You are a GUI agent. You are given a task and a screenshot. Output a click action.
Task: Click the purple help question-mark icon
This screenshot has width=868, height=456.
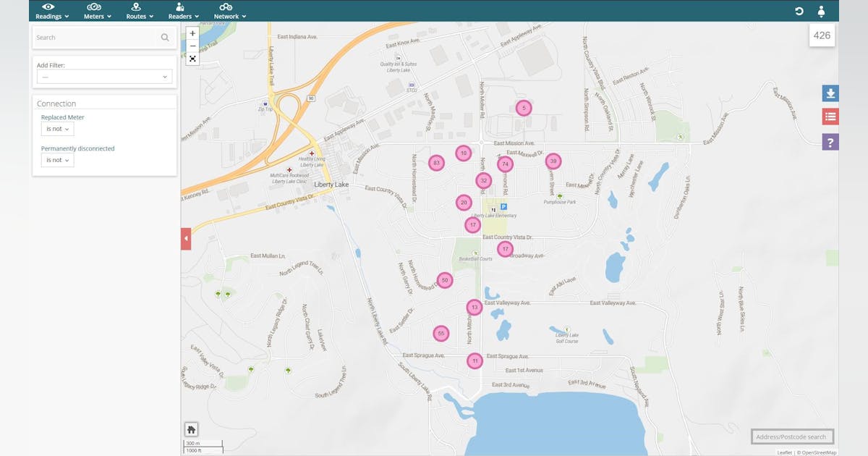click(830, 141)
